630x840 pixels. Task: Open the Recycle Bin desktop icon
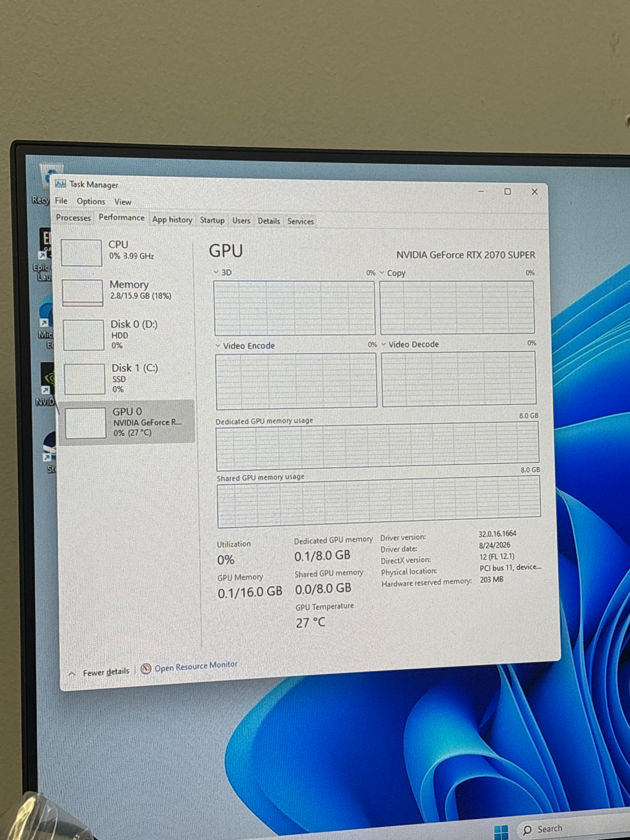[44, 184]
